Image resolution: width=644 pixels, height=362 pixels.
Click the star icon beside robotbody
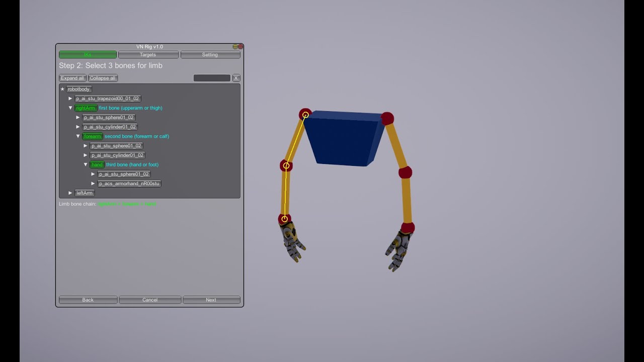pyautogui.click(x=62, y=89)
